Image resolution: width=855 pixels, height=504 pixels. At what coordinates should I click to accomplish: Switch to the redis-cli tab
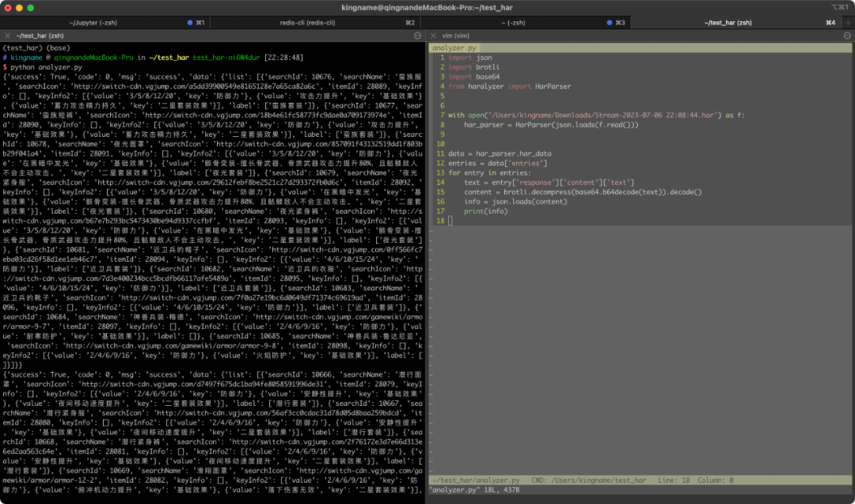point(315,23)
